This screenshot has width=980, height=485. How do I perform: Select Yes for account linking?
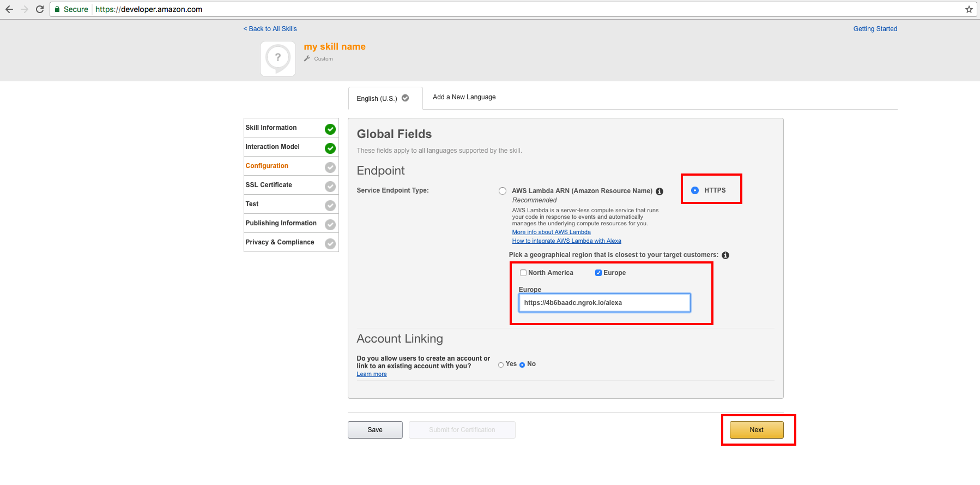pos(501,365)
